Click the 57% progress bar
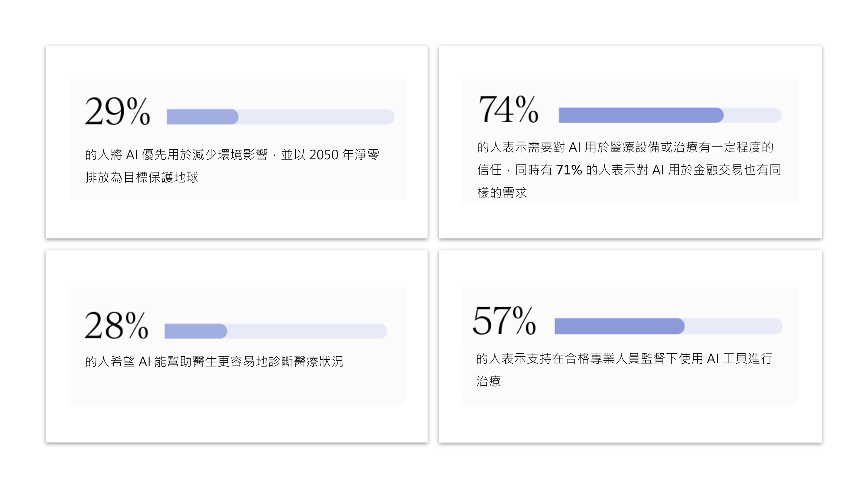The image size is (868, 488). [x=668, y=326]
